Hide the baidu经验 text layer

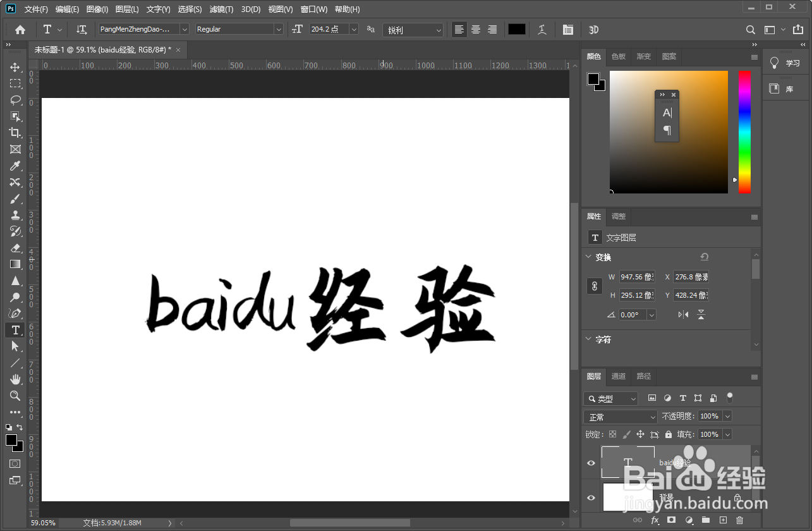591,463
